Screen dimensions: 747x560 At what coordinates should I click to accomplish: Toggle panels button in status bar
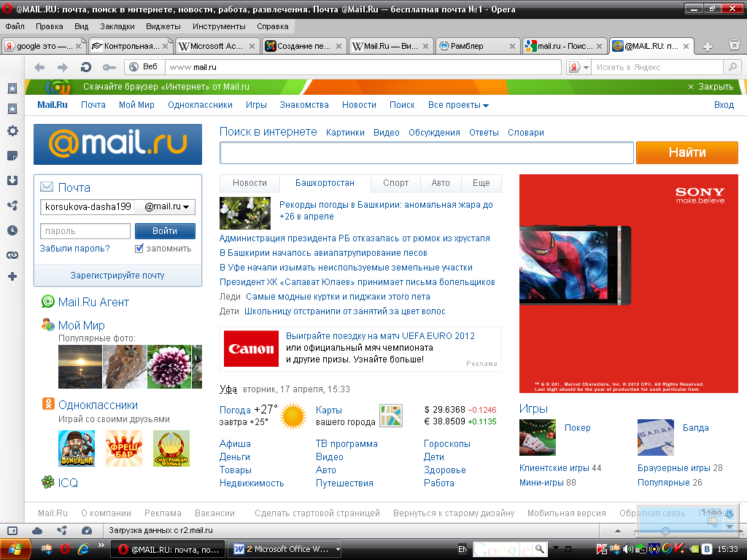click(12, 531)
